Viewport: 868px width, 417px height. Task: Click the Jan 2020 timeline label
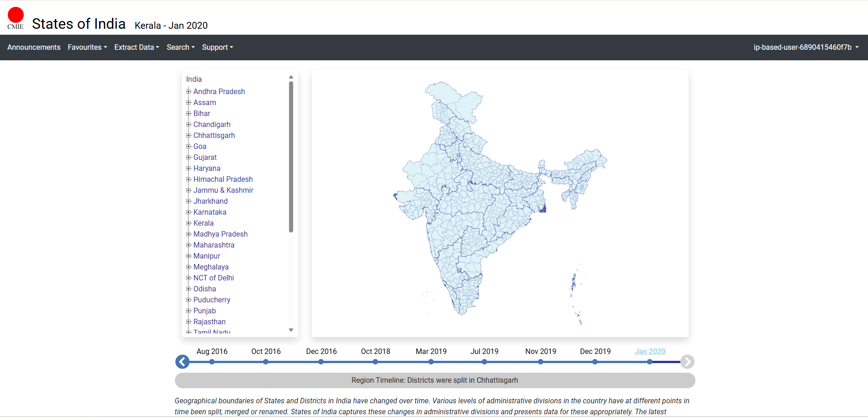(650, 351)
